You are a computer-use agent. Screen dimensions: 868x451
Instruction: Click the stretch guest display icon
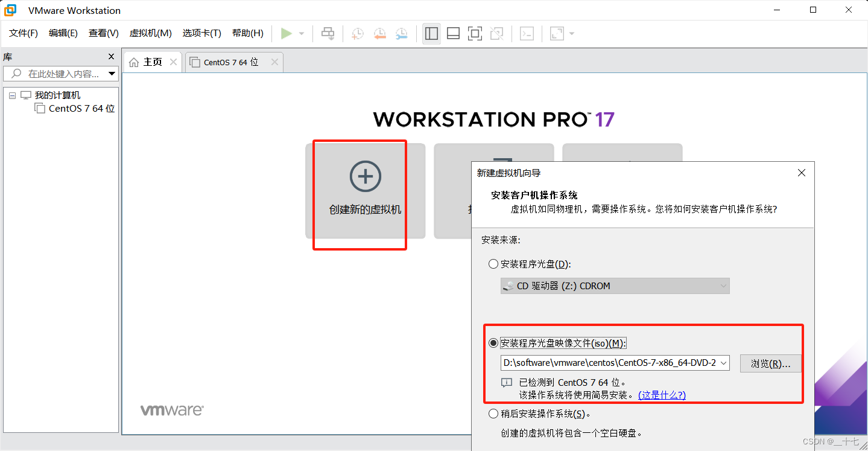point(557,34)
